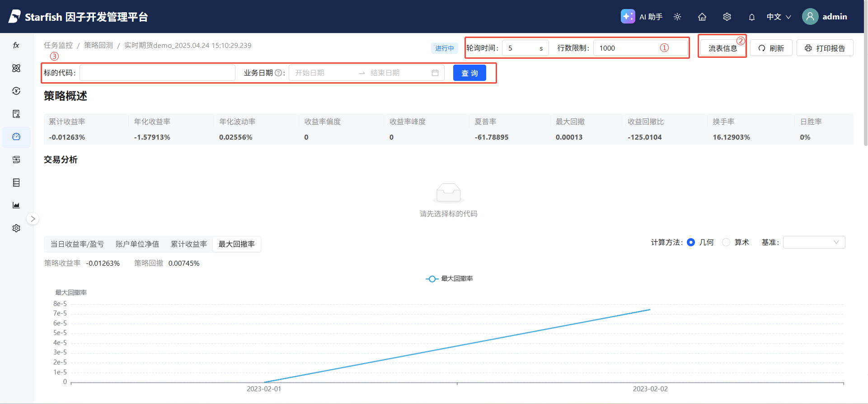
Task: Click the 查询 query button
Action: tap(469, 73)
